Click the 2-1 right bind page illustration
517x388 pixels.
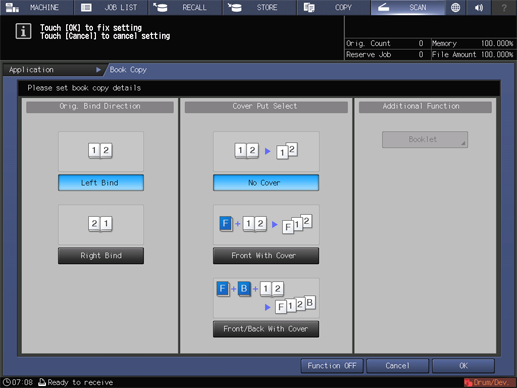pyautogui.click(x=101, y=225)
